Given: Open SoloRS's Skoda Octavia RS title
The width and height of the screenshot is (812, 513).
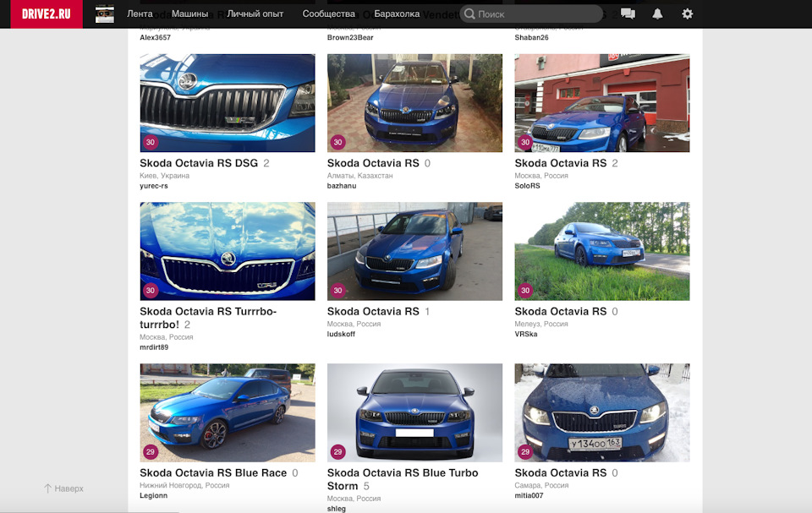Looking at the screenshot, I should tap(560, 163).
